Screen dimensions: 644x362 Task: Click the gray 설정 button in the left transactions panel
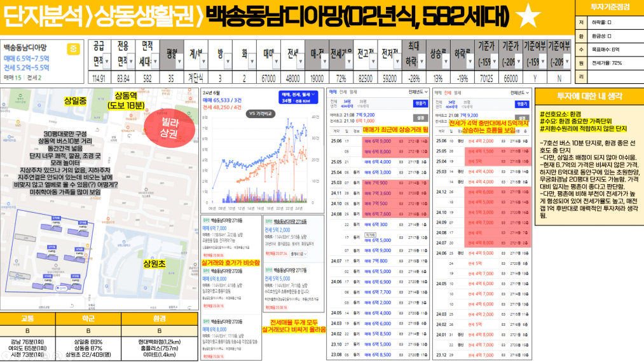[421, 117]
